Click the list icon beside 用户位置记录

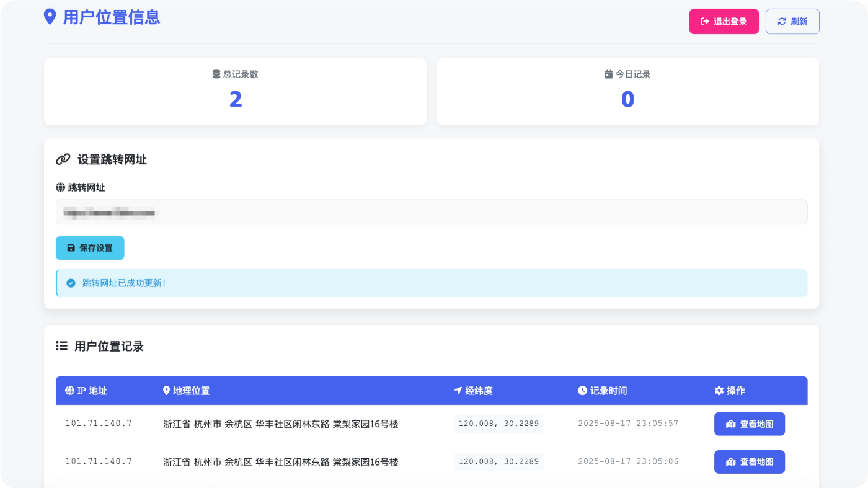click(61, 346)
